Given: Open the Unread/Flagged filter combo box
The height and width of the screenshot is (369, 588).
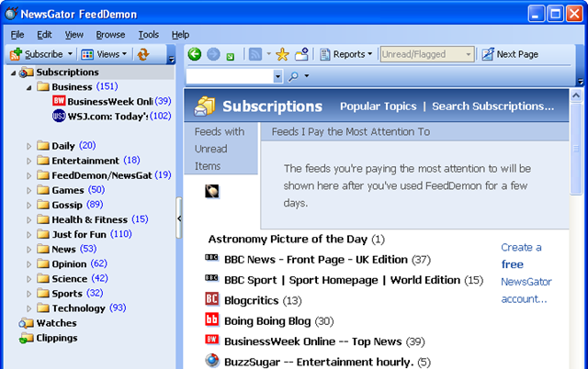Looking at the screenshot, I should pyautogui.click(x=426, y=54).
